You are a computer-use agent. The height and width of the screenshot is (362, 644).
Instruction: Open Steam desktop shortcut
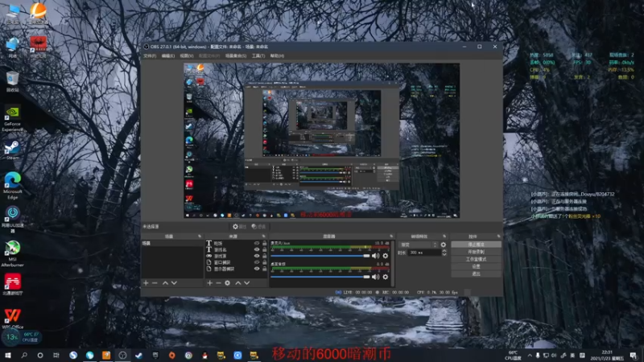point(12,150)
